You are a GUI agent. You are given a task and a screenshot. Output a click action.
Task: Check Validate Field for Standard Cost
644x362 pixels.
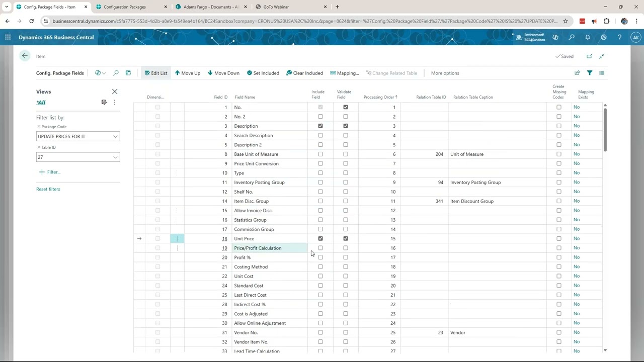(x=346, y=286)
